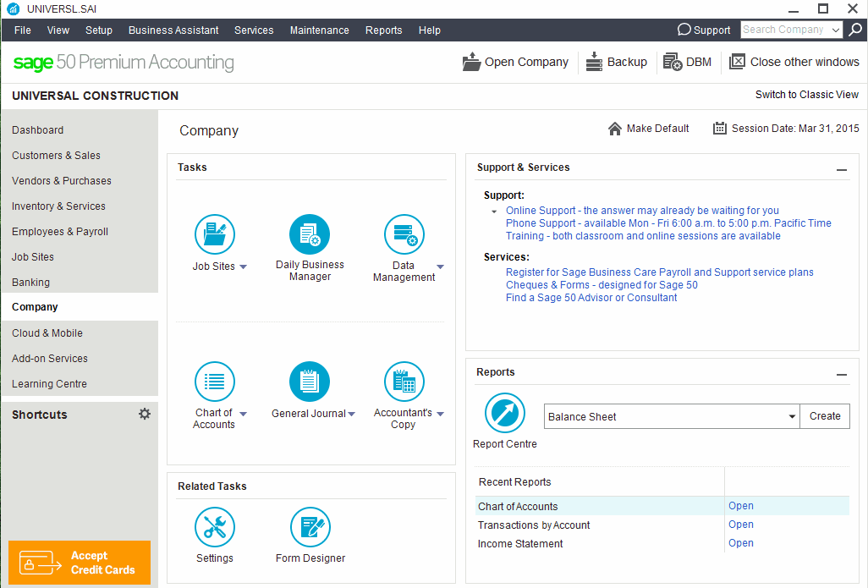Open the Search Company dropdown arrow
The image size is (868, 588).
(836, 30)
